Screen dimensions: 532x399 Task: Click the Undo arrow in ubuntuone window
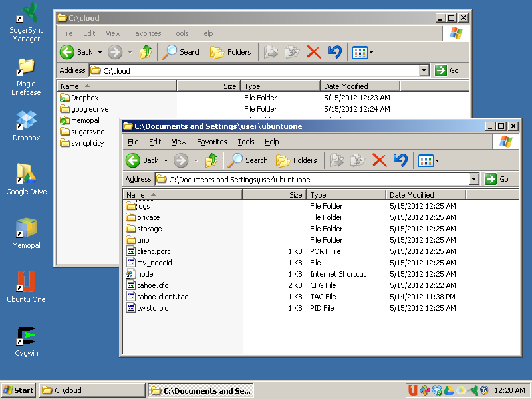[x=401, y=160]
